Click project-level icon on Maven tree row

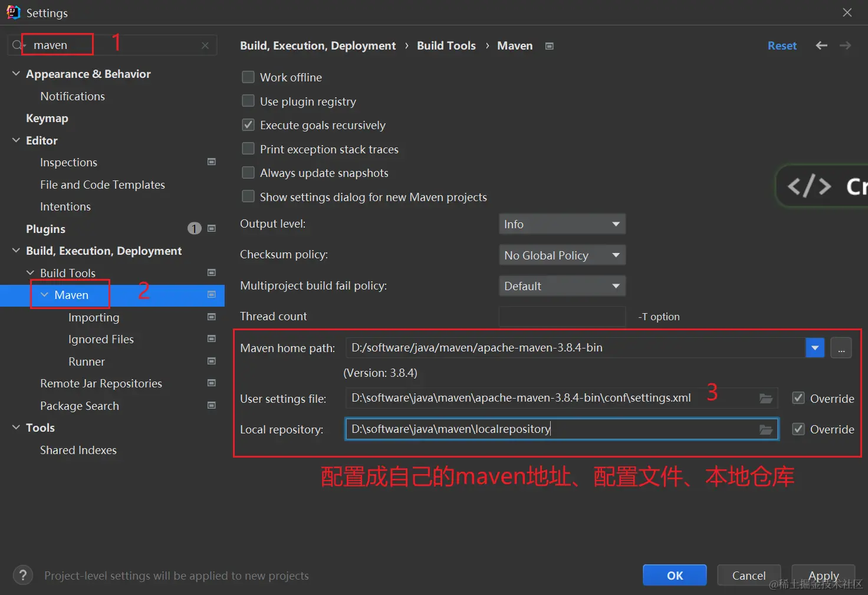(212, 294)
